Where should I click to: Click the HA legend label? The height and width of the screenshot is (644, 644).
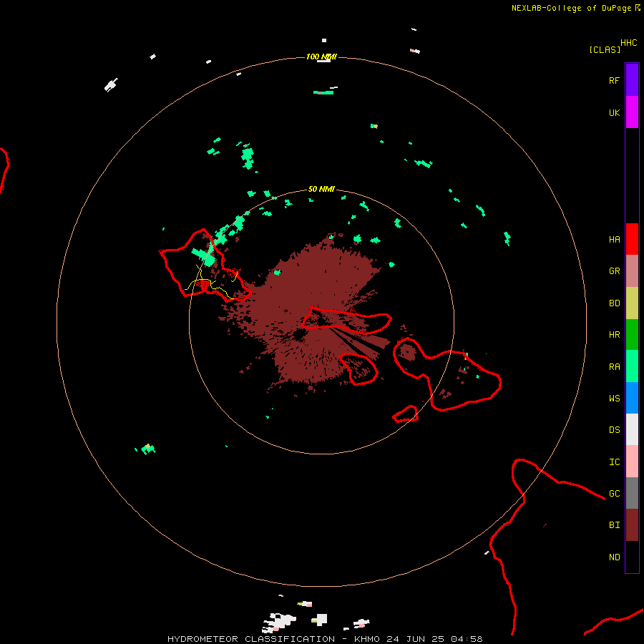tap(615, 239)
